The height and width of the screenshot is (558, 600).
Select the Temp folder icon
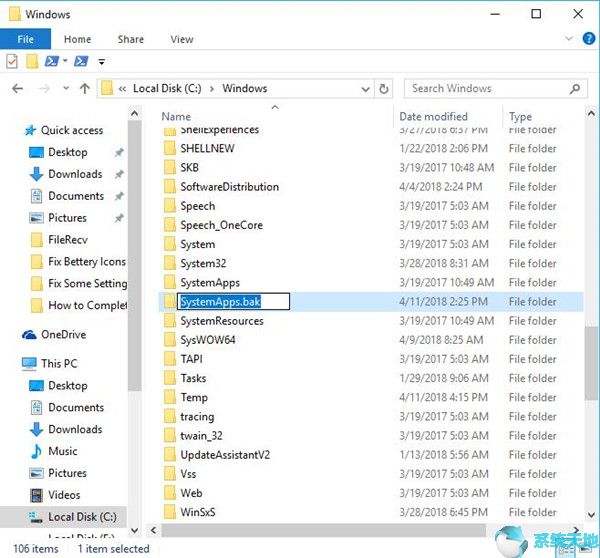(170, 397)
